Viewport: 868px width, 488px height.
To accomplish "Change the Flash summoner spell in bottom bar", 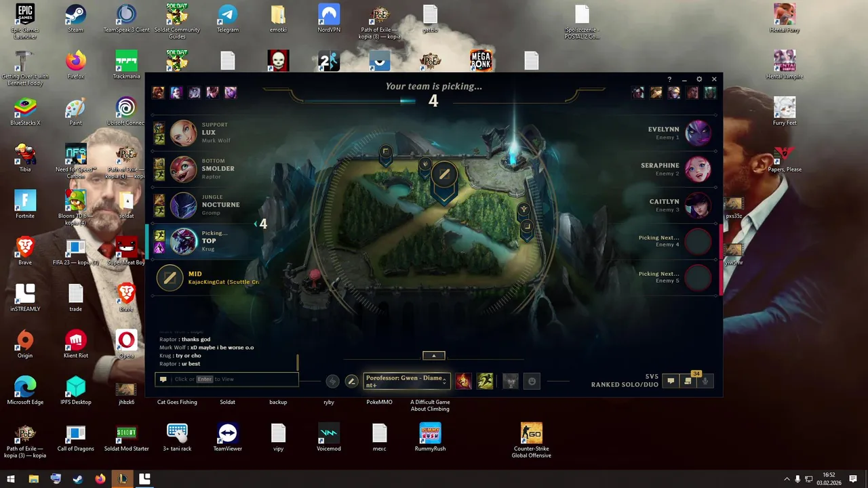I will pos(485,381).
